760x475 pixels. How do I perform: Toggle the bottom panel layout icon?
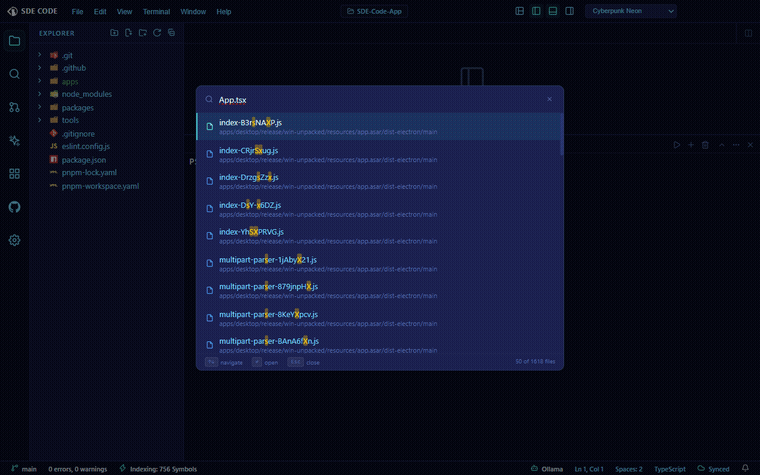click(553, 11)
